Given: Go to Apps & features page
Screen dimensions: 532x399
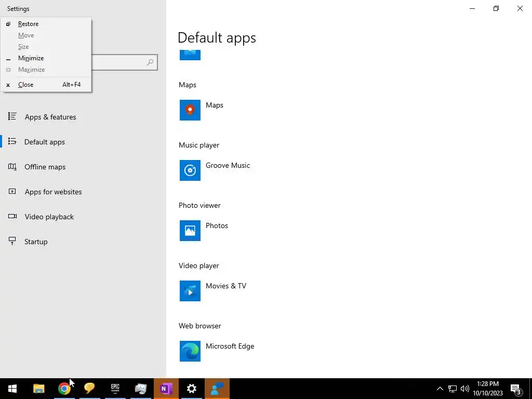Looking at the screenshot, I should tap(83, 117).
